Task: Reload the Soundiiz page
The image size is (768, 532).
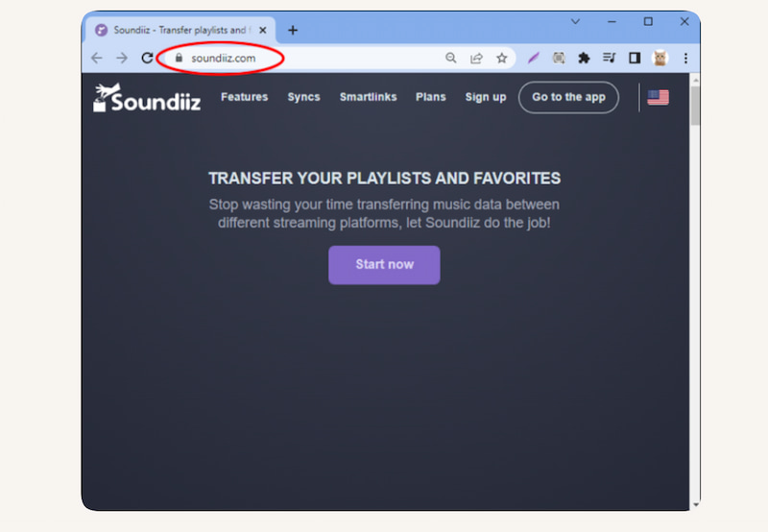Action: point(147,58)
